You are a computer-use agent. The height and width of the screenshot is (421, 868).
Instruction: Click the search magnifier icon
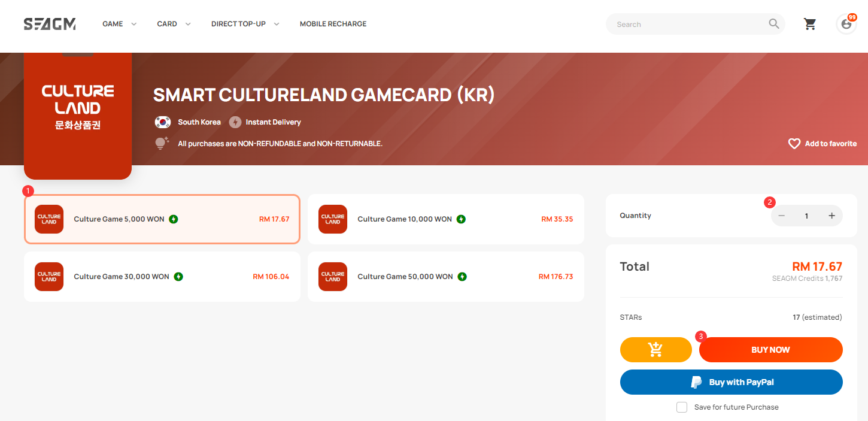(x=774, y=24)
